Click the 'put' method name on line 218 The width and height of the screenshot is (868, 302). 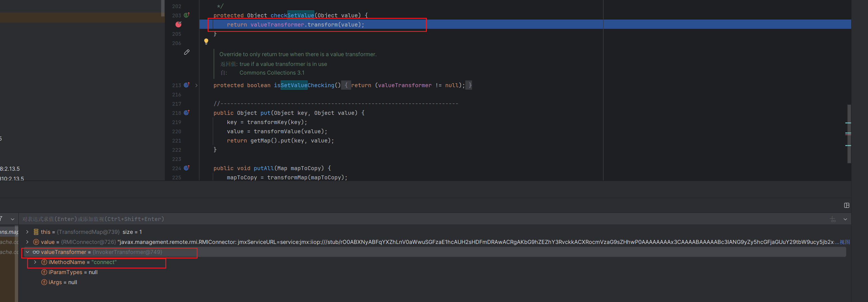pos(265,113)
